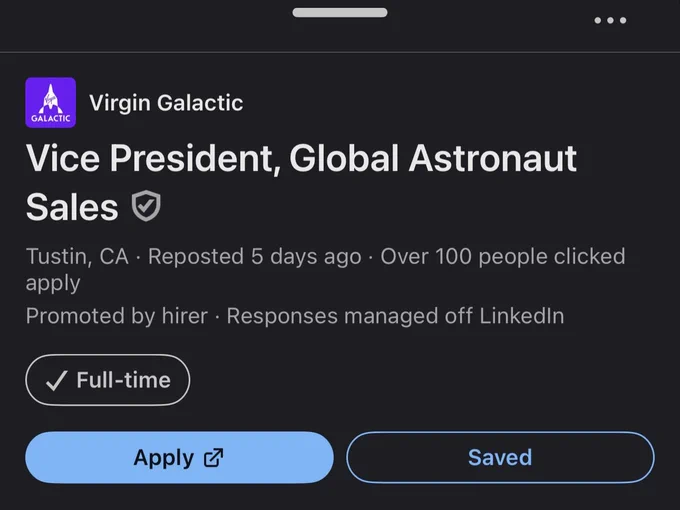The width and height of the screenshot is (680, 510).
Task: Click the GALACTIC wordmark inside the logo
Action: pyautogui.click(x=51, y=118)
